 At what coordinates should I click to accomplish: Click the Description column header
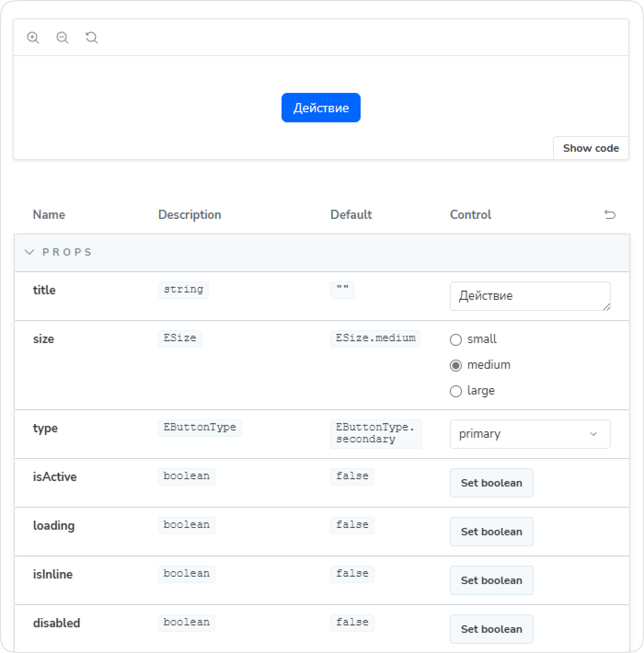click(190, 215)
